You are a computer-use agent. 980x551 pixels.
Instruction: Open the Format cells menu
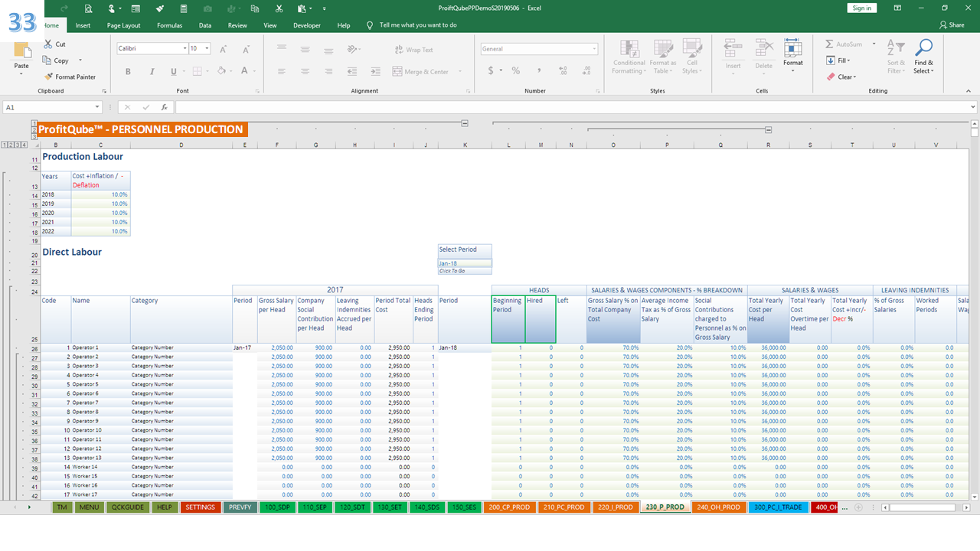(793, 56)
